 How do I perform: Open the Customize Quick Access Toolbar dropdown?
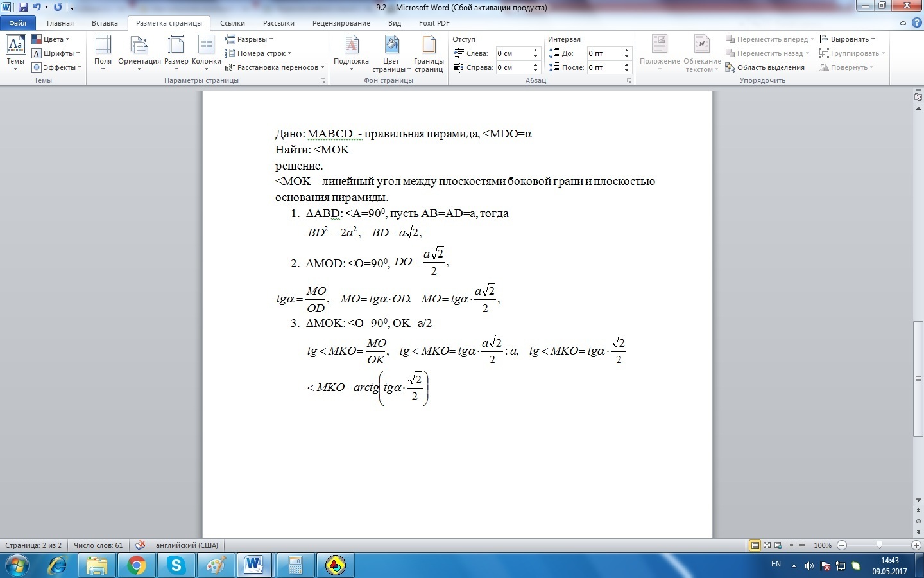coord(72,8)
